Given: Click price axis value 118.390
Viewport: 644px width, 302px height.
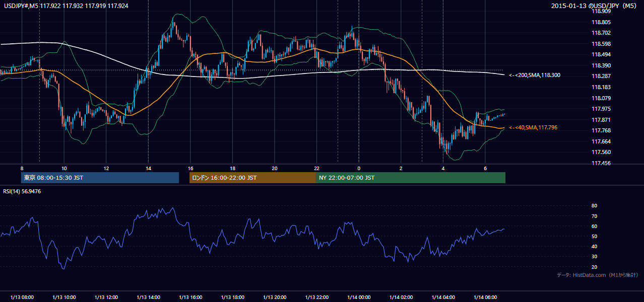Looking at the screenshot, I should tap(600, 65).
